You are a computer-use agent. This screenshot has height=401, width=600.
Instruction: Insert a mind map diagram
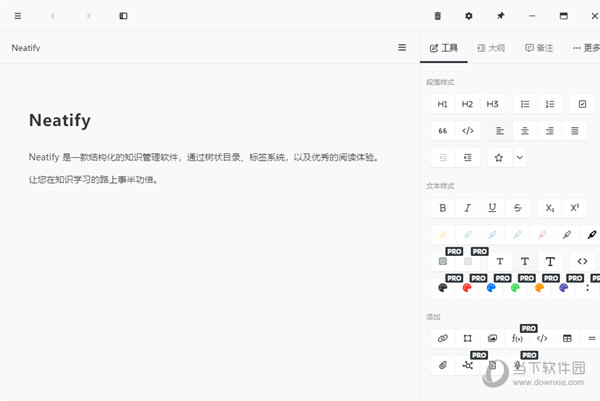pos(468,365)
